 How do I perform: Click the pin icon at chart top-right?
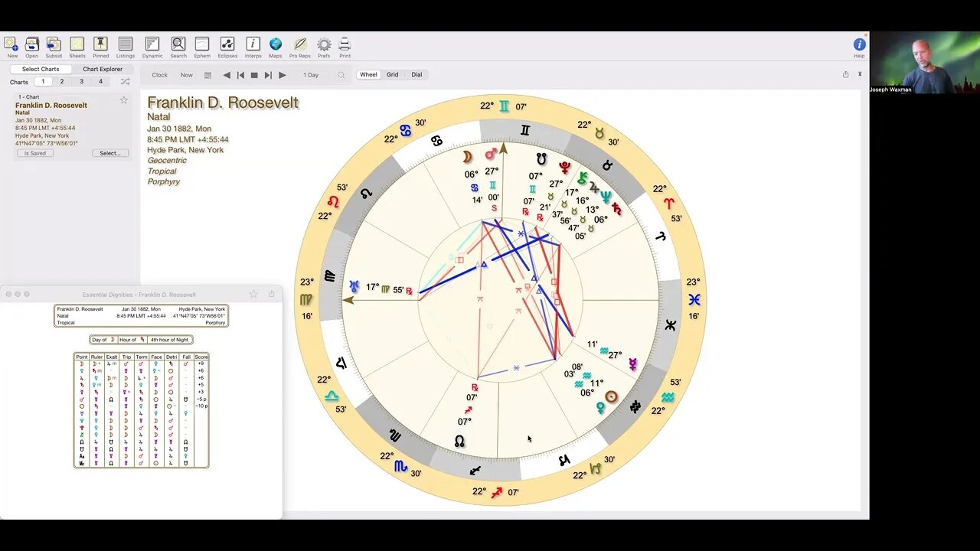click(860, 75)
